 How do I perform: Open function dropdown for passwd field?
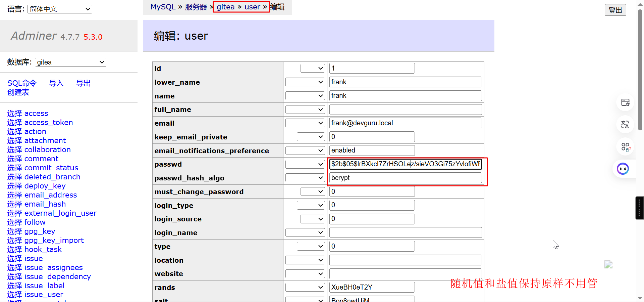click(305, 164)
